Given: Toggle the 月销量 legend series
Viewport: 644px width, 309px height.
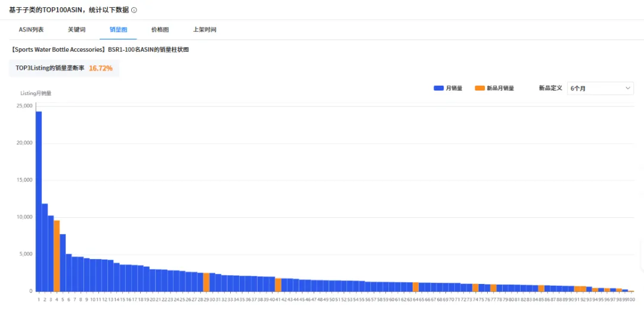Looking at the screenshot, I should (x=448, y=88).
